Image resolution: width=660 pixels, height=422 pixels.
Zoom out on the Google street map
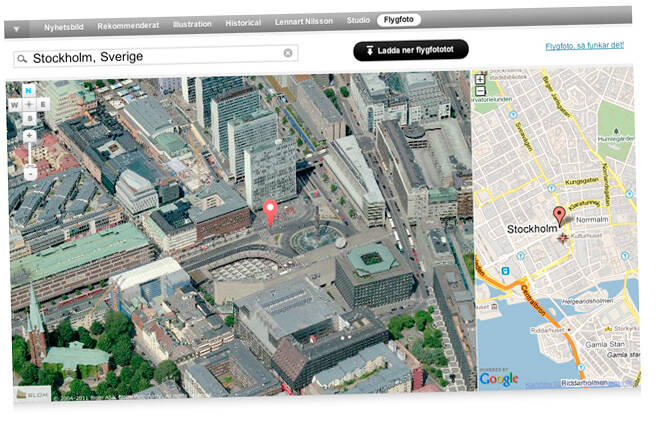click(x=481, y=91)
